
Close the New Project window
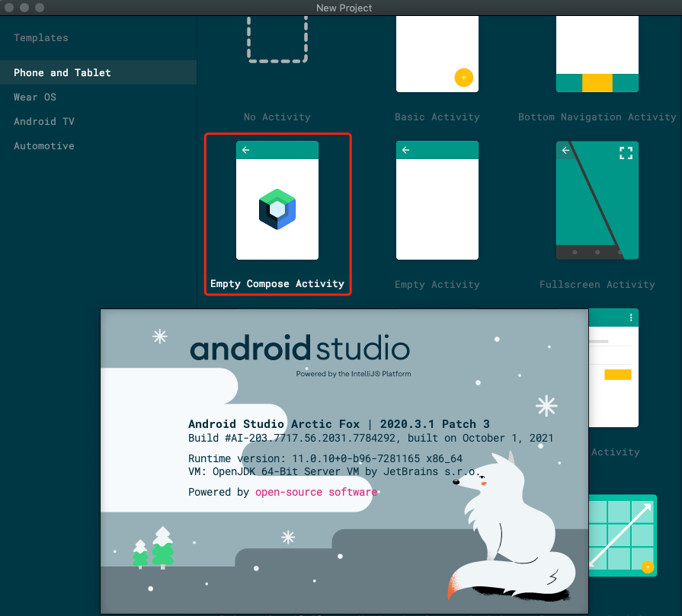click(9, 8)
